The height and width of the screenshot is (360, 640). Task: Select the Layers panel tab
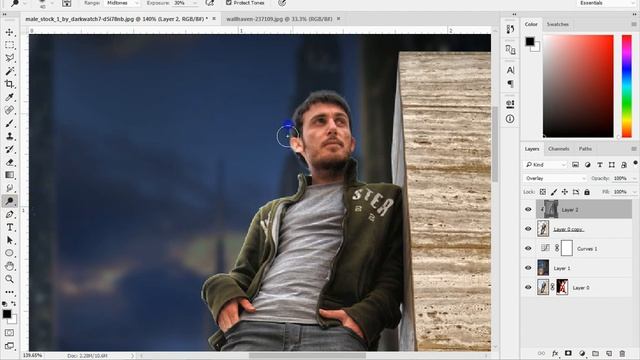(x=531, y=149)
